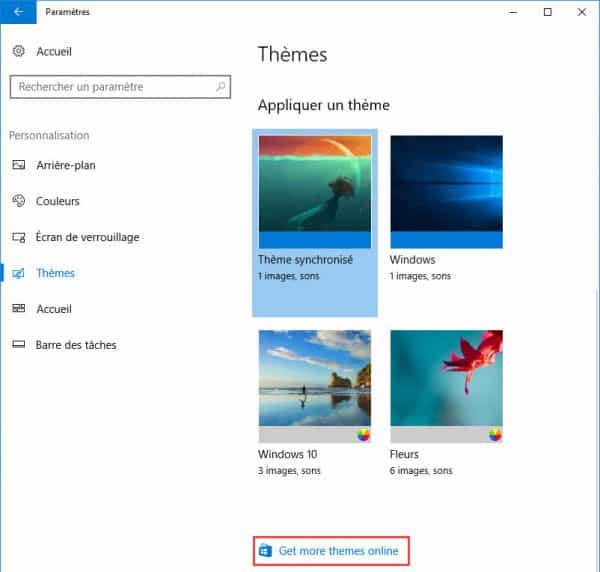Apply the Fleurs theme

pos(447,386)
